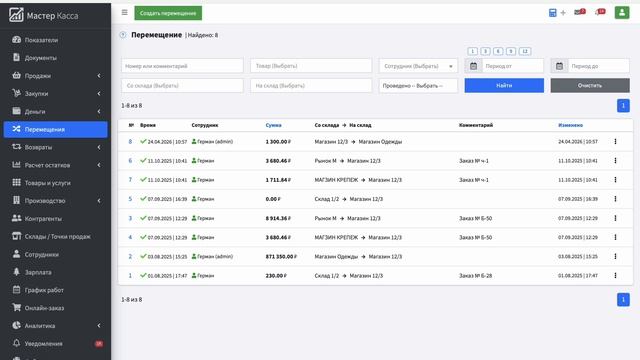Focus the Период от date field
Screen dimensions: 640x360
click(513, 66)
